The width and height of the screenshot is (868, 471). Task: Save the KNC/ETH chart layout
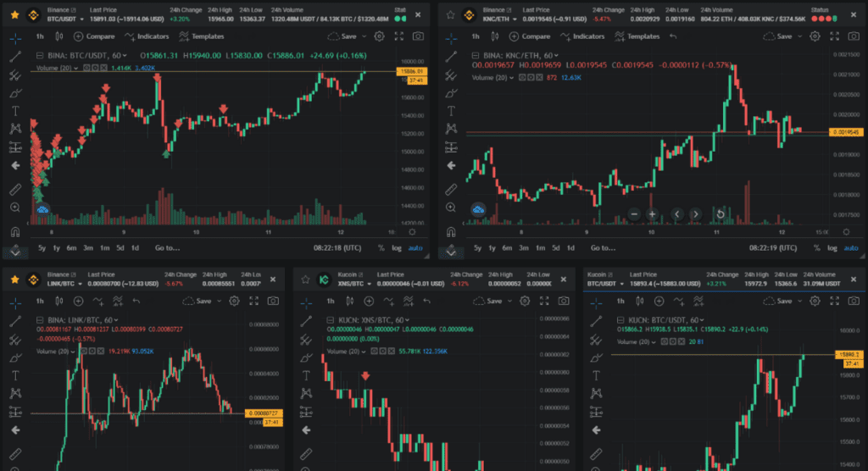tap(779, 36)
